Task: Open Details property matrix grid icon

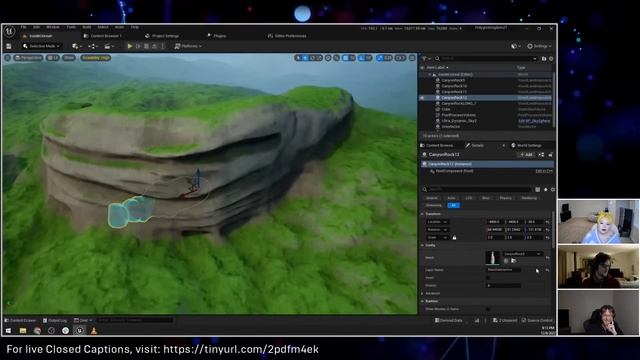Action: pos(538,189)
